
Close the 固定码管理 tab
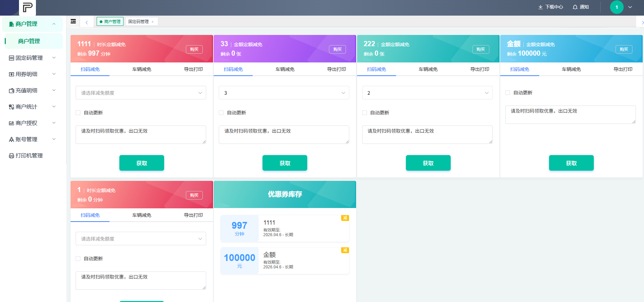(153, 22)
